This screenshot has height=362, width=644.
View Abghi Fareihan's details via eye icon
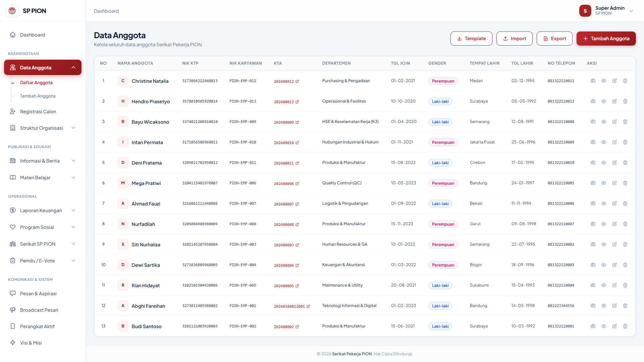(604, 306)
